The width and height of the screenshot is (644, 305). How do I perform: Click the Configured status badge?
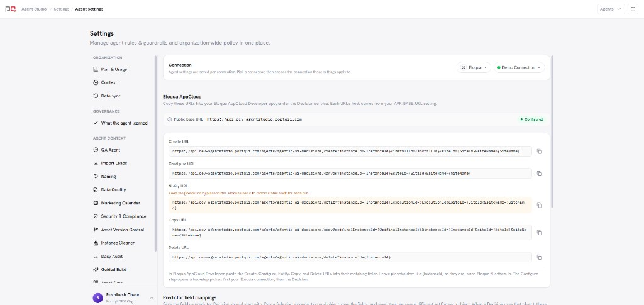[x=531, y=119]
